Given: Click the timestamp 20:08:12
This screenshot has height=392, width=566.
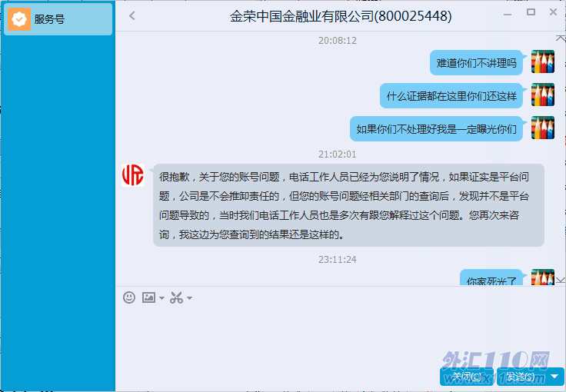Looking at the screenshot, I should pyautogui.click(x=337, y=41).
